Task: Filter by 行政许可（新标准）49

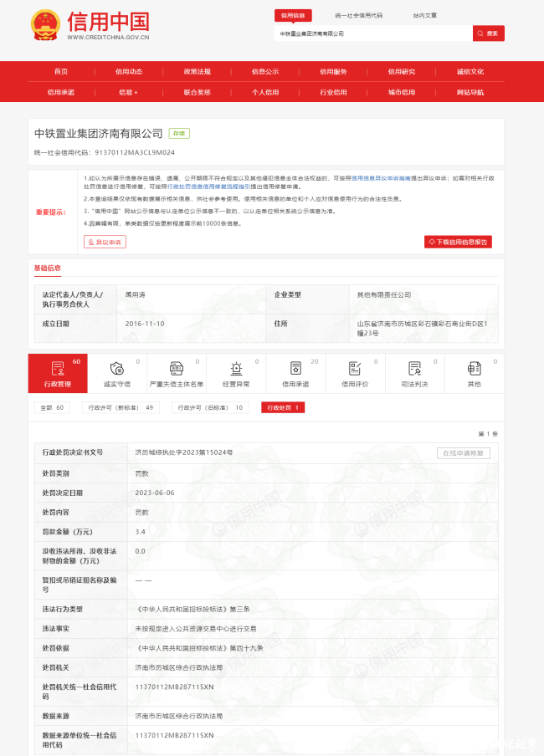Action: pyautogui.click(x=121, y=408)
